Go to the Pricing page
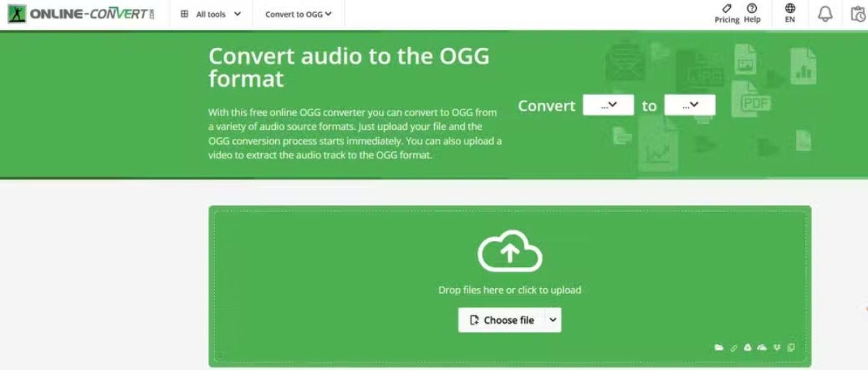This screenshot has width=868, height=370. point(727,13)
